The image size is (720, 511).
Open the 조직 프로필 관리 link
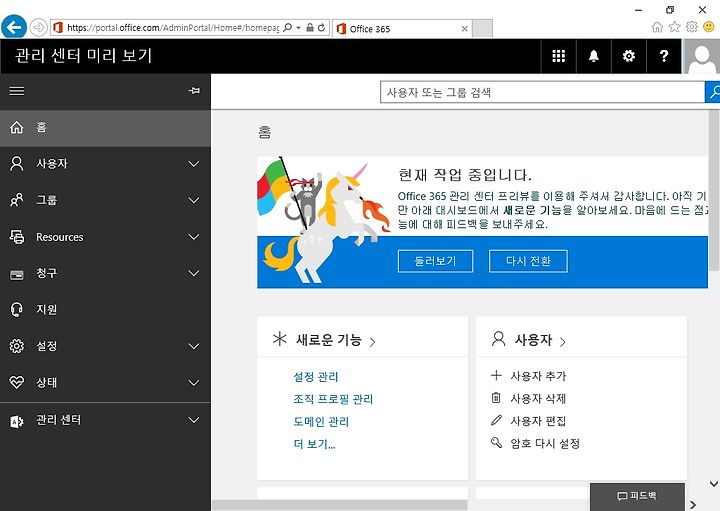click(333, 399)
